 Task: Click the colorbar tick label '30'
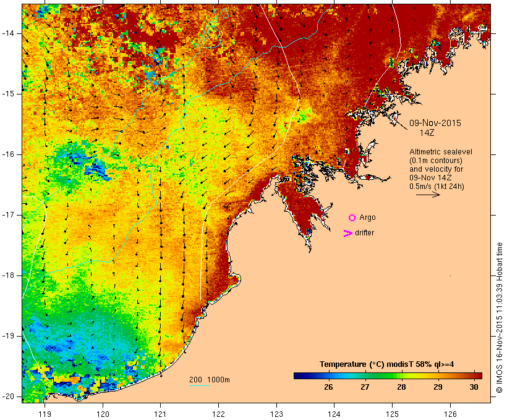pos(474,387)
